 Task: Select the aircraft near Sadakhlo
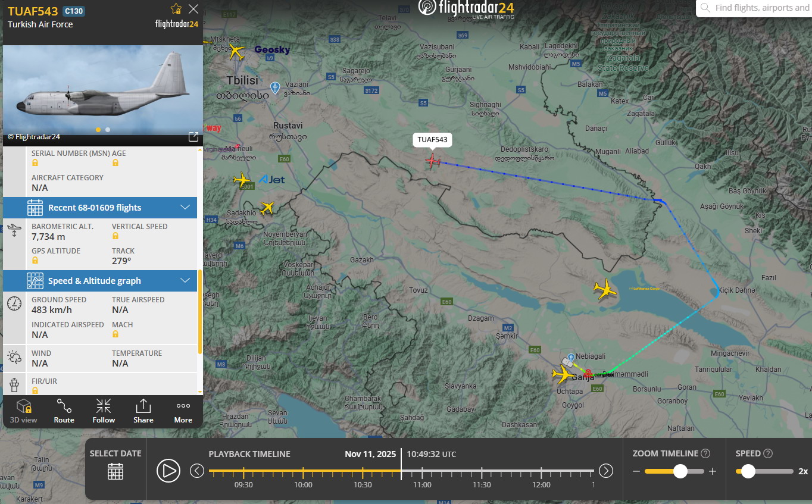(267, 208)
